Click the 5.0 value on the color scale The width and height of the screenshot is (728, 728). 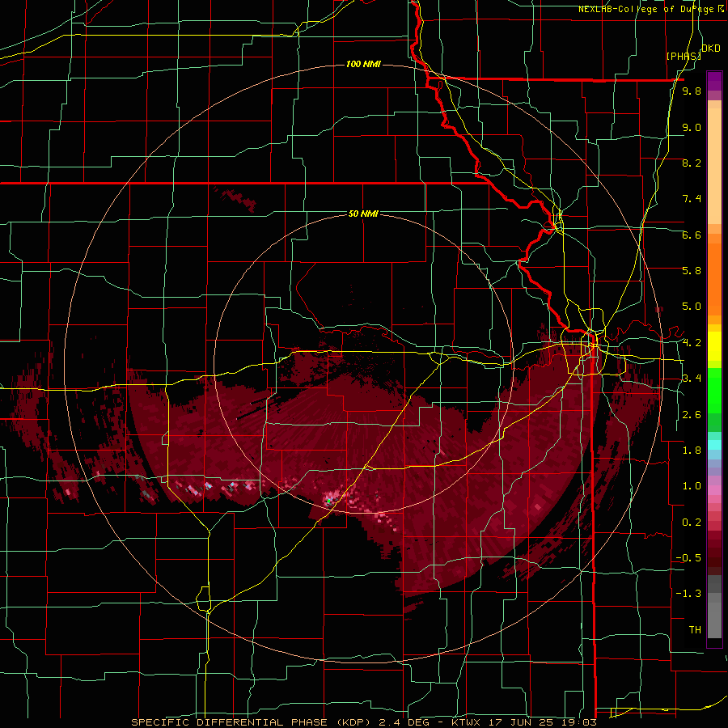692,307
